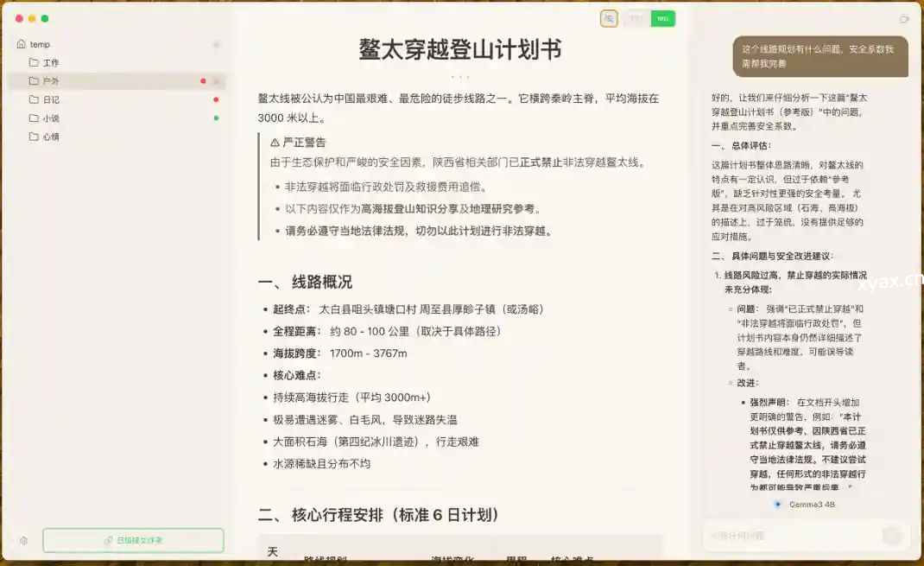Click the folder icon beside 户外

click(34, 81)
